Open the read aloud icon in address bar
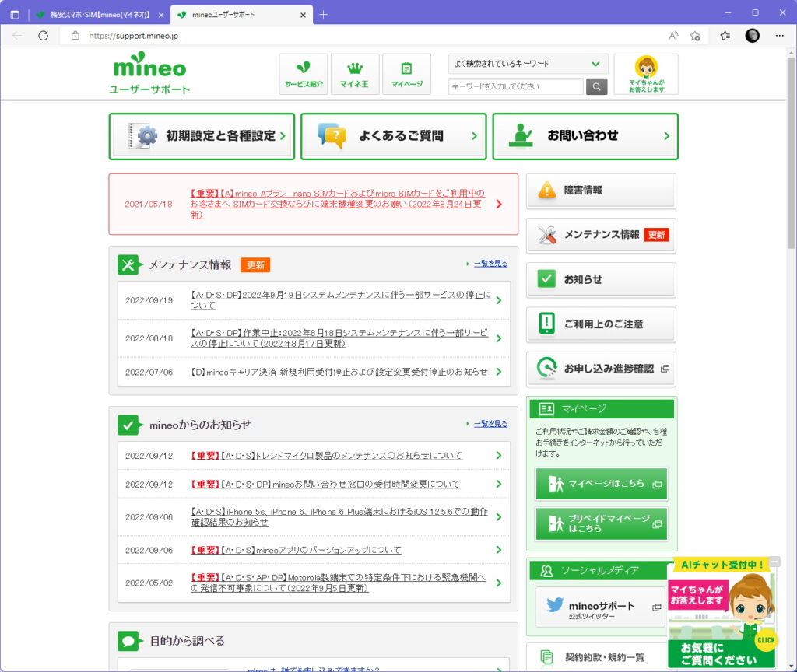This screenshot has width=797, height=672. click(673, 36)
